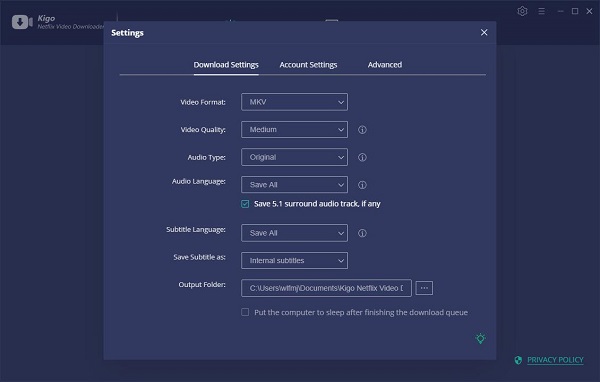Screen dimensions: 600x382
Task: Click the Audio Type label
Action: [x=206, y=157]
